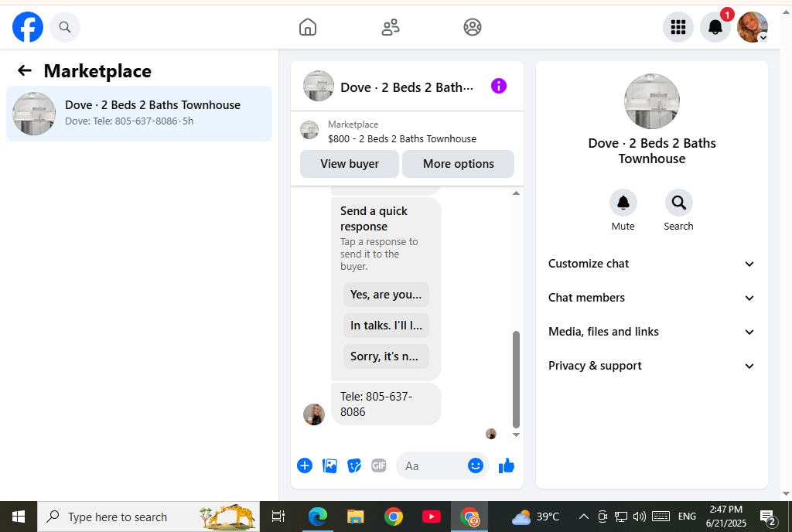792x532 pixels.
Task: Open network icon in system tray
Action: tap(621, 517)
